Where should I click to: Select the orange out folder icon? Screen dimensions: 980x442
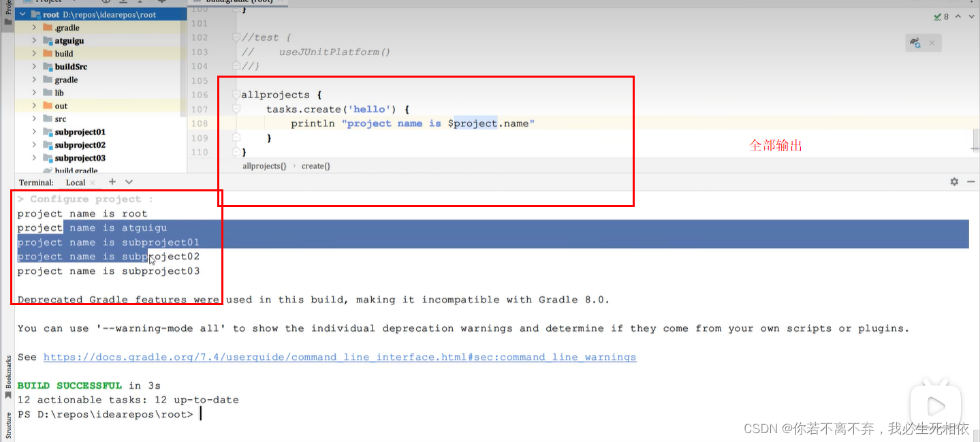(48, 106)
